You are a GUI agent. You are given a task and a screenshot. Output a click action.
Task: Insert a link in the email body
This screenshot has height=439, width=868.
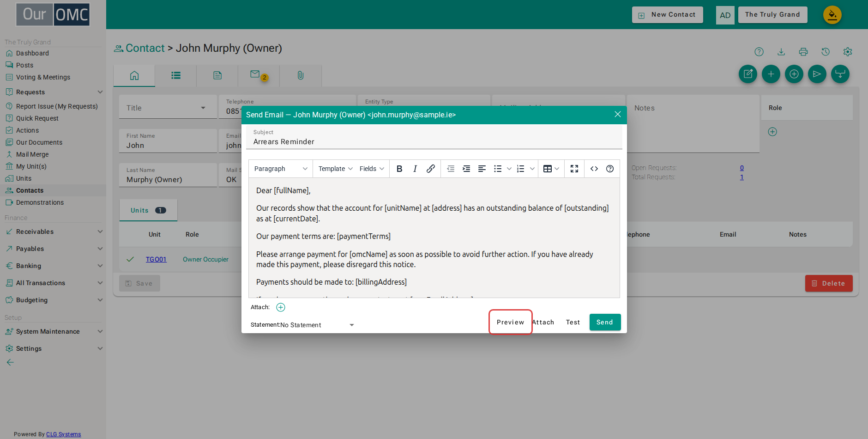point(431,169)
